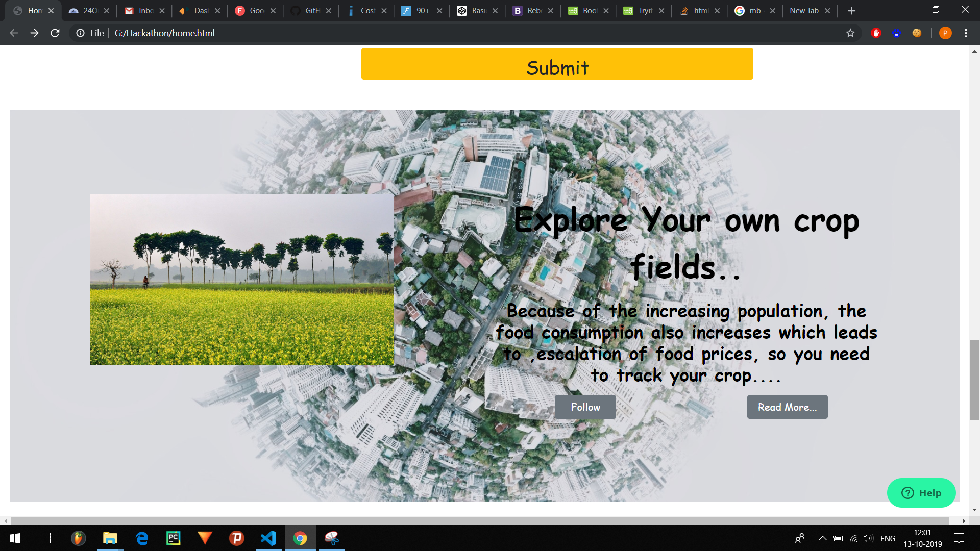Go forward using the forward arrow
Screen dimensions: 980x551
pyautogui.click(x=34, y=33)
